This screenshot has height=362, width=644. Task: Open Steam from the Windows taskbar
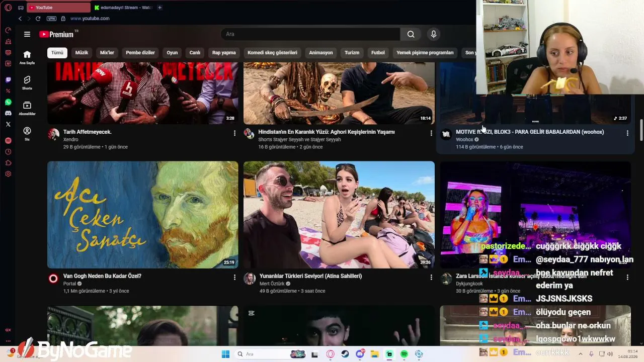click(345, 354)
